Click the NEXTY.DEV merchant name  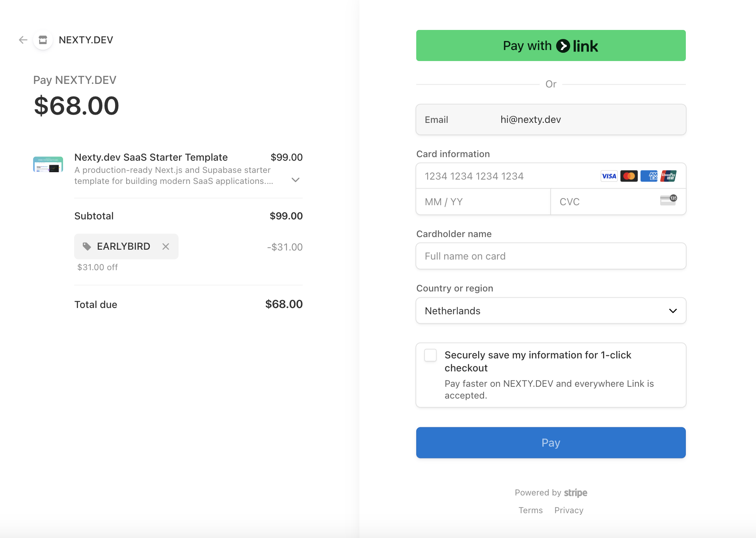click(x=86, y=40)
